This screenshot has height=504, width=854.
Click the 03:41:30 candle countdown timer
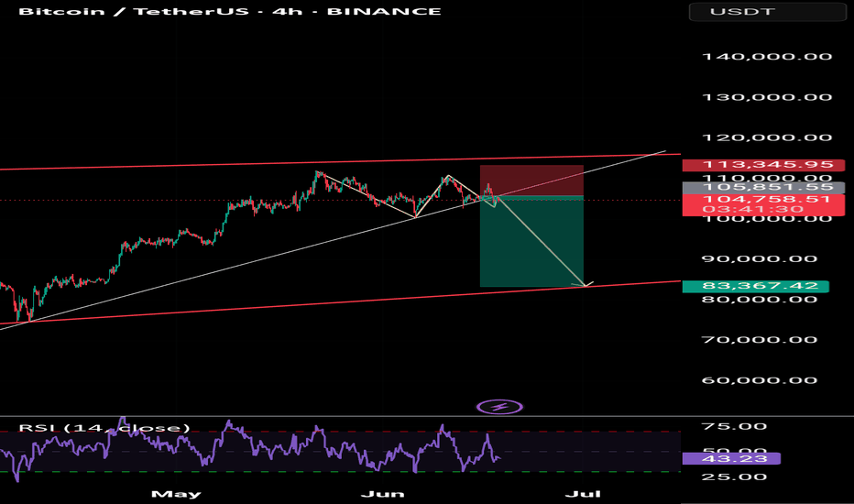coord(753,210)
